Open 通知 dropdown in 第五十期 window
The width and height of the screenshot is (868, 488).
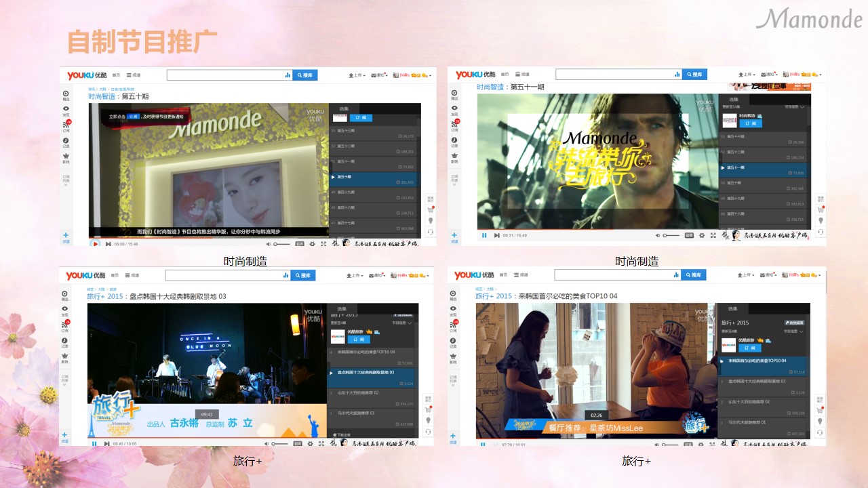(x=380, y=75)
